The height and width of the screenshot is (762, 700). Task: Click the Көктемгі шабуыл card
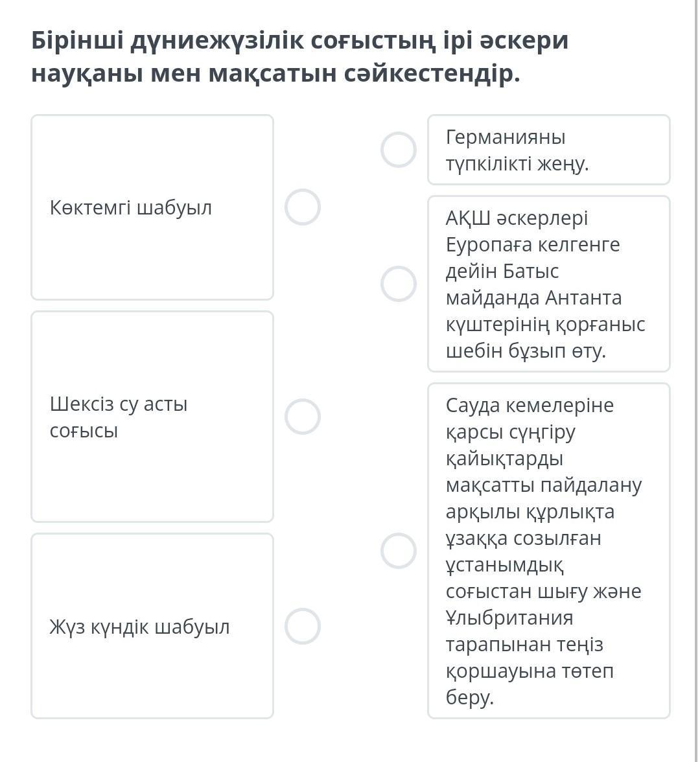[152, 207]
